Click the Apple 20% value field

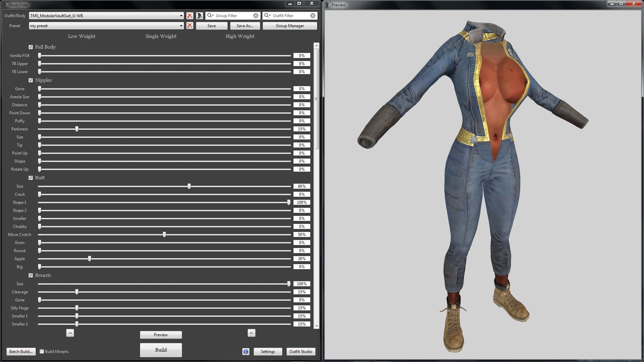pyautogui.click(x=302, y=259)
